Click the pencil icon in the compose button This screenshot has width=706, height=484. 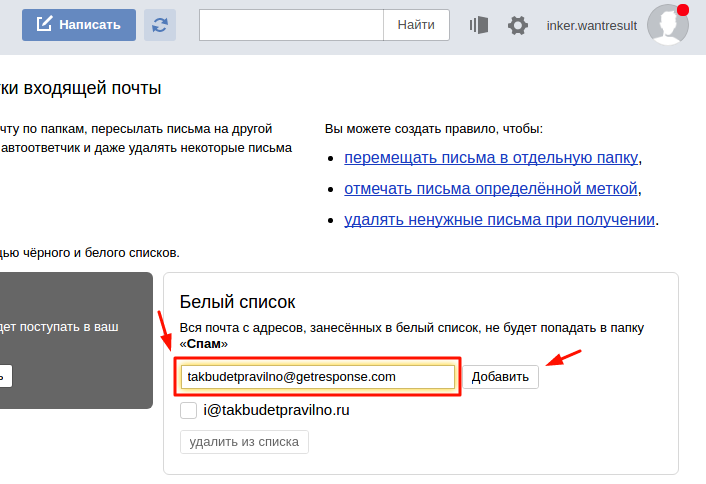44,25
